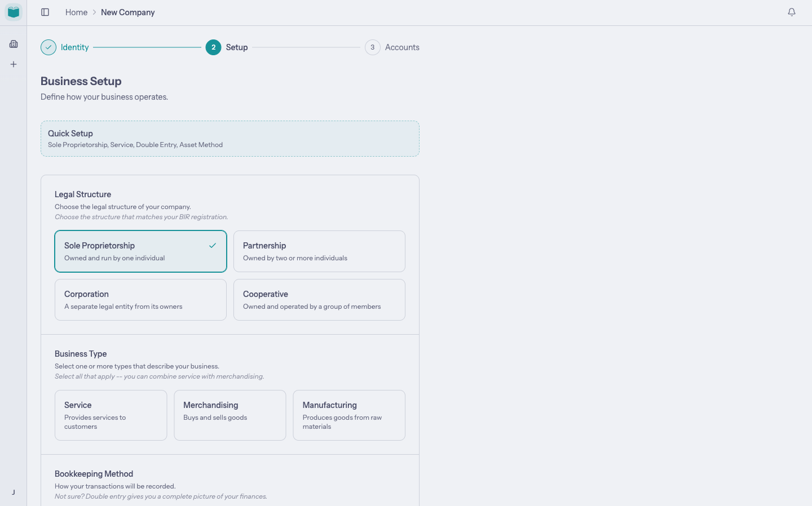The image size is (812, 506).
Task: Pick Cooperative legal structure card
Action: pyautogui.click(x=319, y=300)
